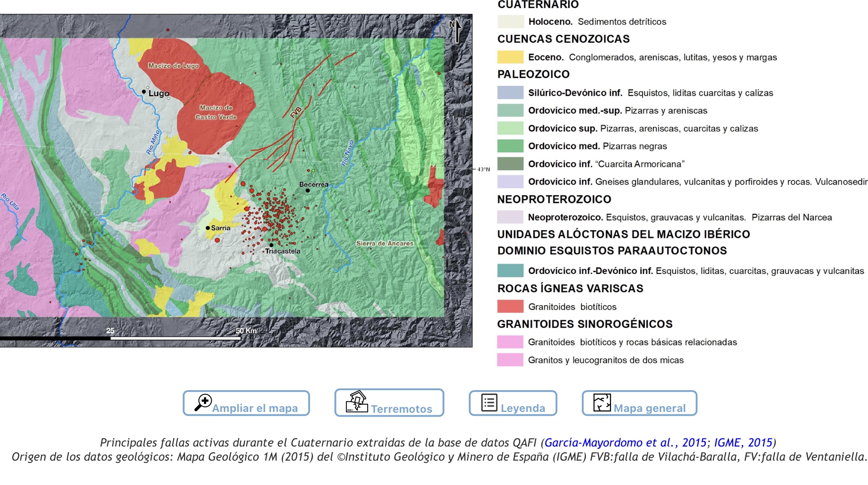Click the yellow Eoceno legend swatch

click(x=510, y=57)
